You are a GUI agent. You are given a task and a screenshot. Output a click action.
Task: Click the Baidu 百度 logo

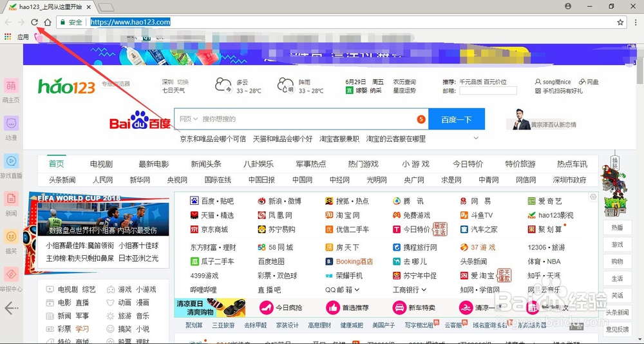[x=140, y=120]
